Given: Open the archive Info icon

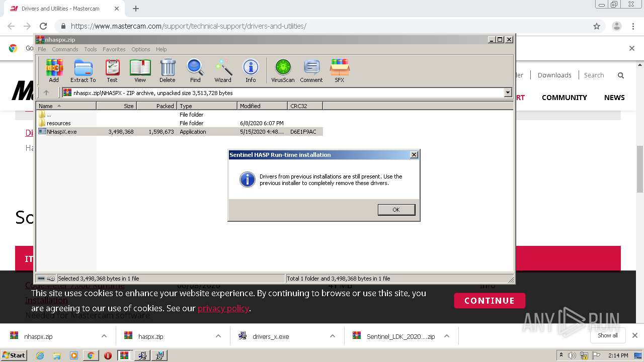Looking at the screenshot, I should (x=251, y=70).
